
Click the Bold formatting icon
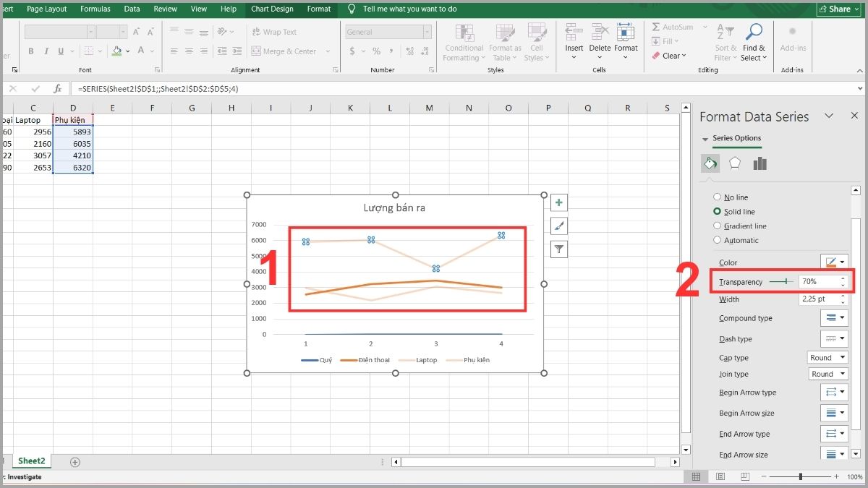(x=31, y=51)
